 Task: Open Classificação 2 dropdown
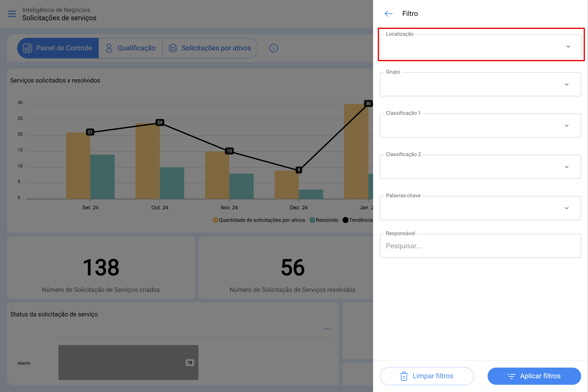480,167
